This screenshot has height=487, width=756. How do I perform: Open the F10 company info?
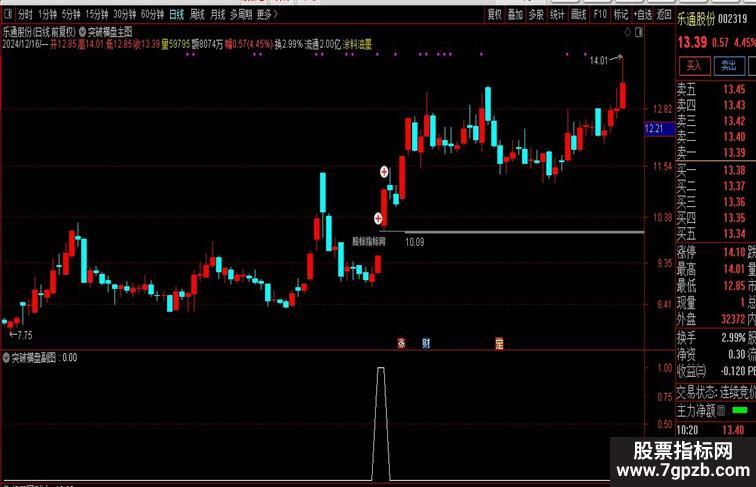point(600,15)
